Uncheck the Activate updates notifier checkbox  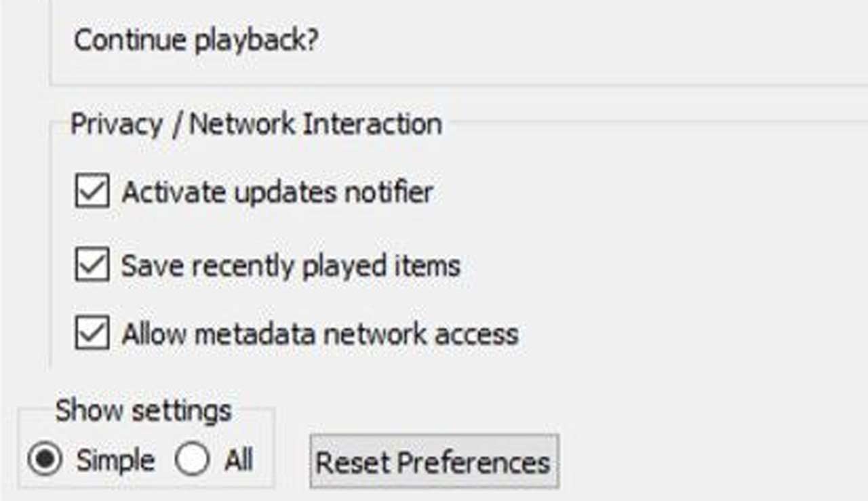pyautogui.click(x=92, y=192)
